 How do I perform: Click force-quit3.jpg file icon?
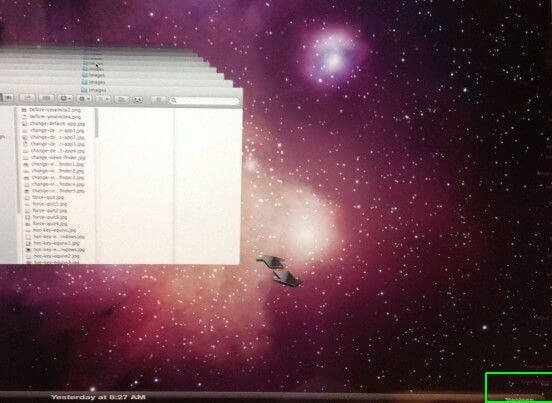(28, 218)
